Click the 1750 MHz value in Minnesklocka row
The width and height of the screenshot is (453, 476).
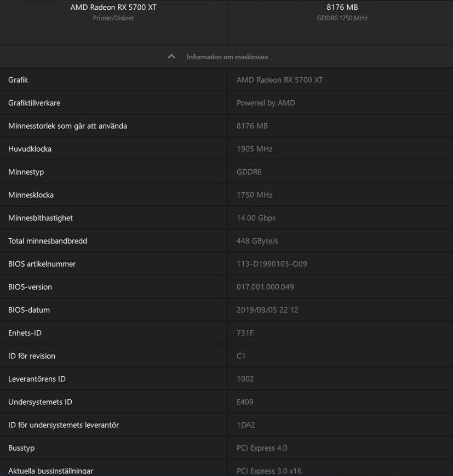254,195
